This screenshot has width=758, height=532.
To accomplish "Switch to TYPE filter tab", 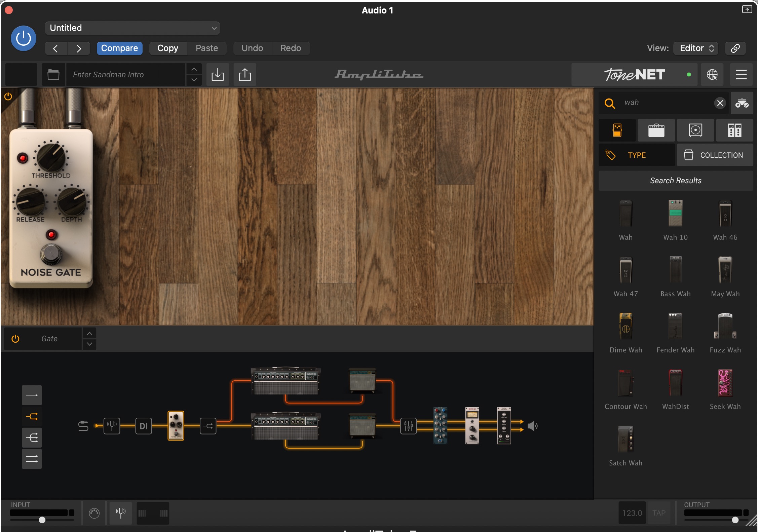I will tap(637, 155).
